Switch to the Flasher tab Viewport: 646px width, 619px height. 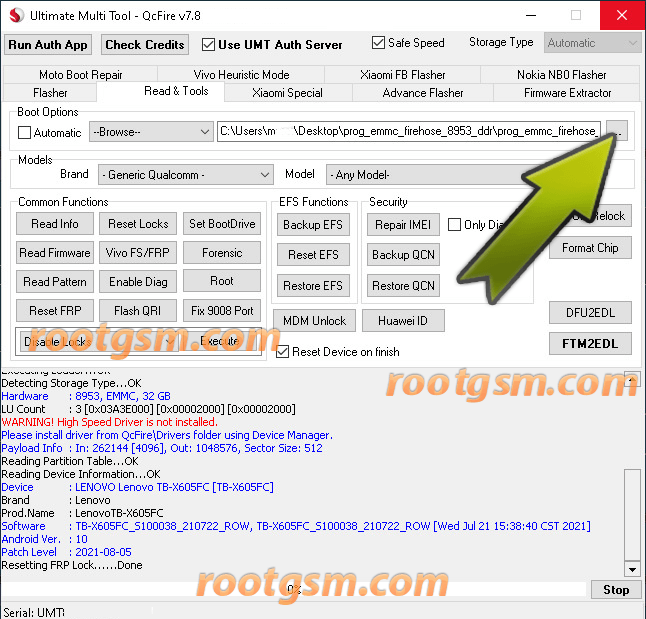pos(50,93)
